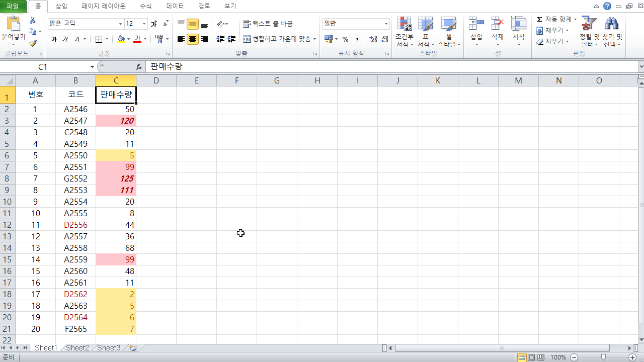Image resolution: width=644 pixels, height=362 pixels.
Task: Toggle underline formatting (가)
Action: coord(77,39)
